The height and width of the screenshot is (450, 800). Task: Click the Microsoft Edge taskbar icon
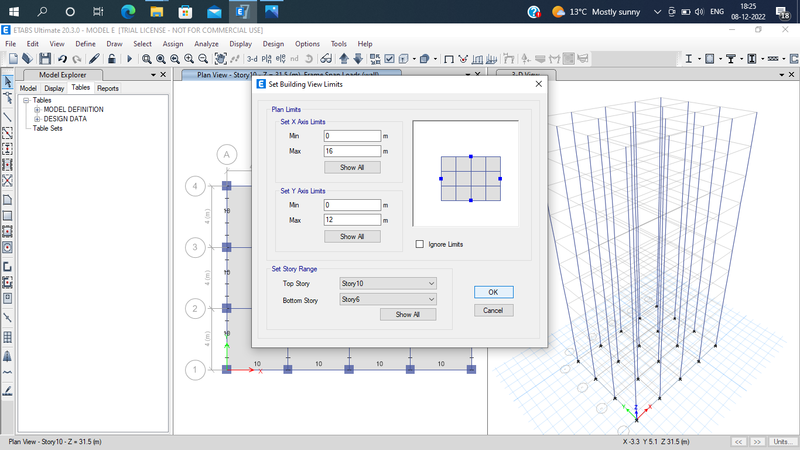click(128, 11)
